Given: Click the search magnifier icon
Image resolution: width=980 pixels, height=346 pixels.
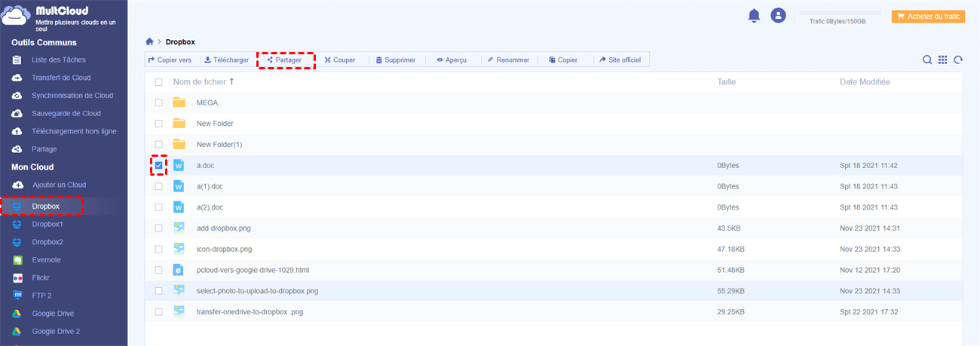Looking at the screenshot, I should 927,60.
